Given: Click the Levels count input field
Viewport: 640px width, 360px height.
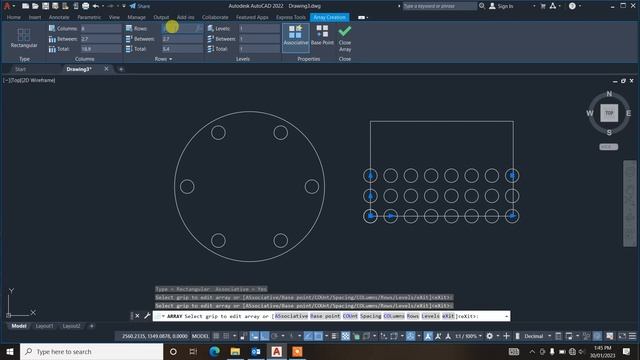Looking at the screenshot, I should pos(260,29).
